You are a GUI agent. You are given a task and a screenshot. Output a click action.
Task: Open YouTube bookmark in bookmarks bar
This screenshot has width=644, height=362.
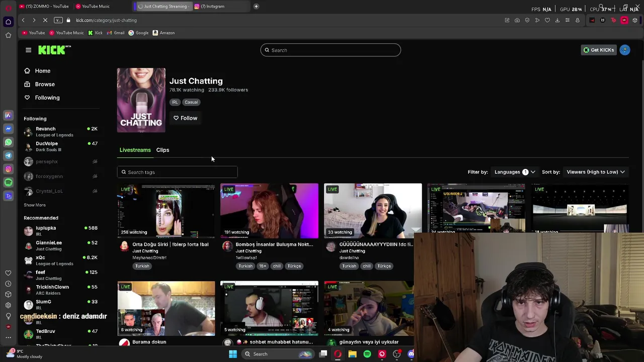coord(33,33)
